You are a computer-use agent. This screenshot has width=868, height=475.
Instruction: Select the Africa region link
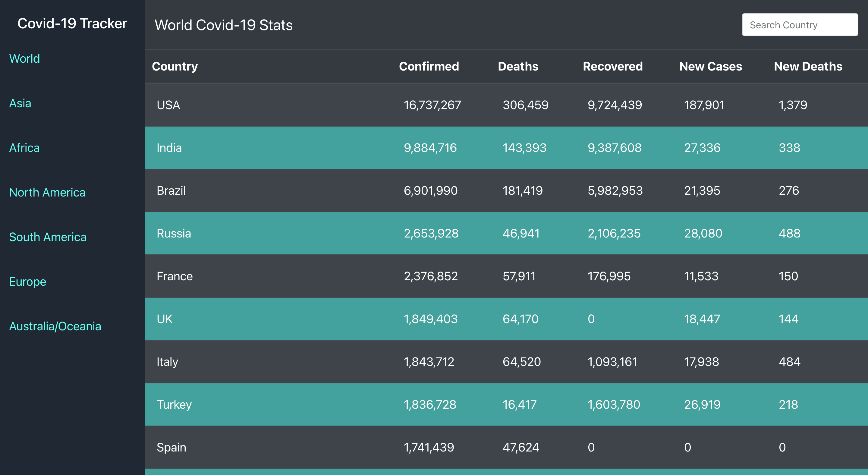[24, 148]
